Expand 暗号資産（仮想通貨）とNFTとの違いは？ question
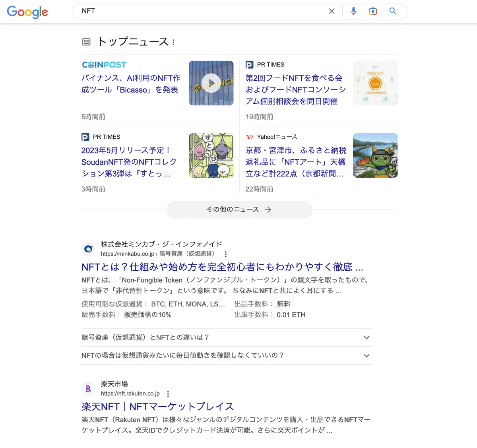This screenshot has height=448, width=477. tap(227, 337)
